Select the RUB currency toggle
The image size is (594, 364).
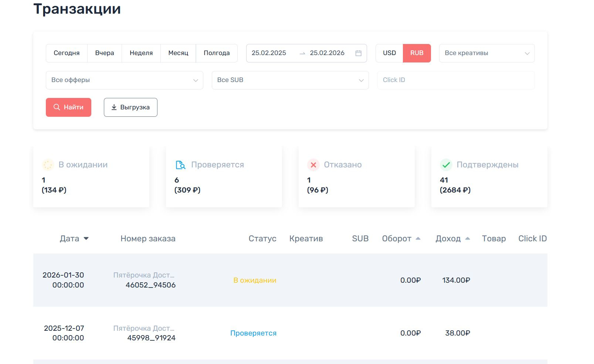(x=417, y=53)
